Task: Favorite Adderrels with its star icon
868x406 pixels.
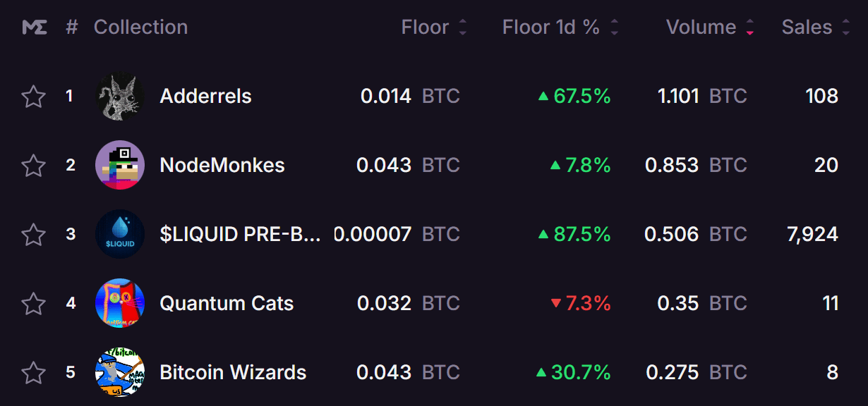Action: click(34, 97)
